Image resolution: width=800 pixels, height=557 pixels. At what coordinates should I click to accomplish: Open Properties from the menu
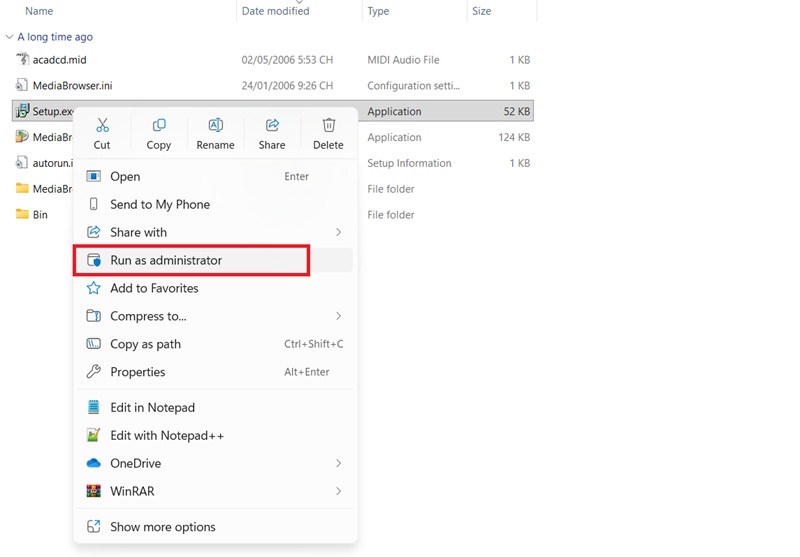214,372
